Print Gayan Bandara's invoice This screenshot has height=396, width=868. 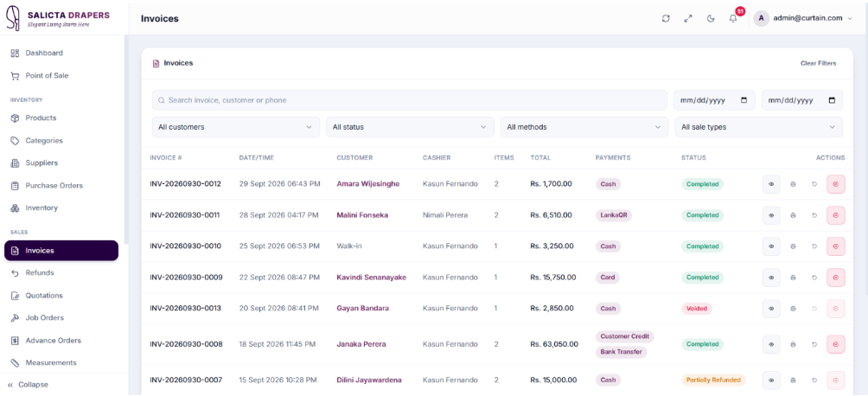coord(793,309)
